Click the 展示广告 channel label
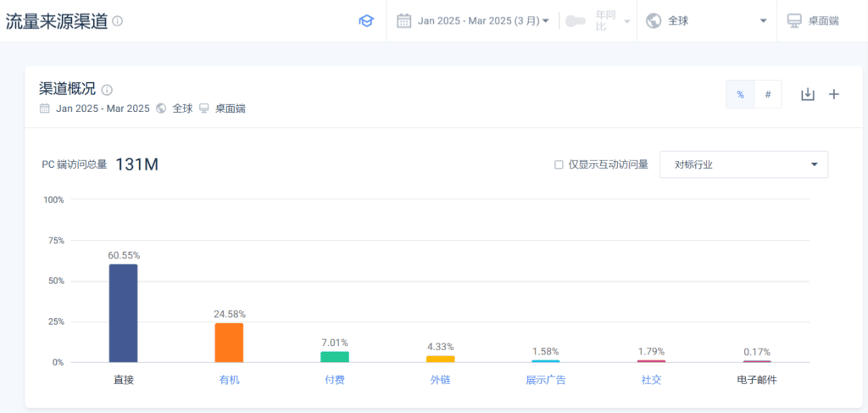The image size is (868, 413). tap(545, 380)
